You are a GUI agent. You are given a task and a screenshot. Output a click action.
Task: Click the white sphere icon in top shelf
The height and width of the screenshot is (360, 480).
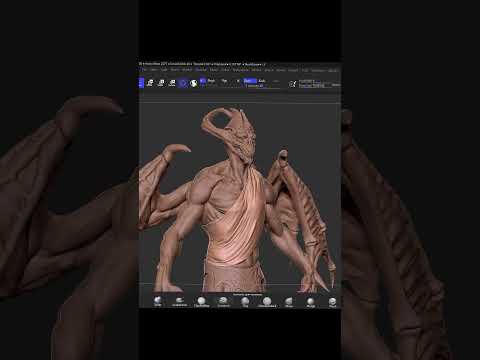click(194, 83)
